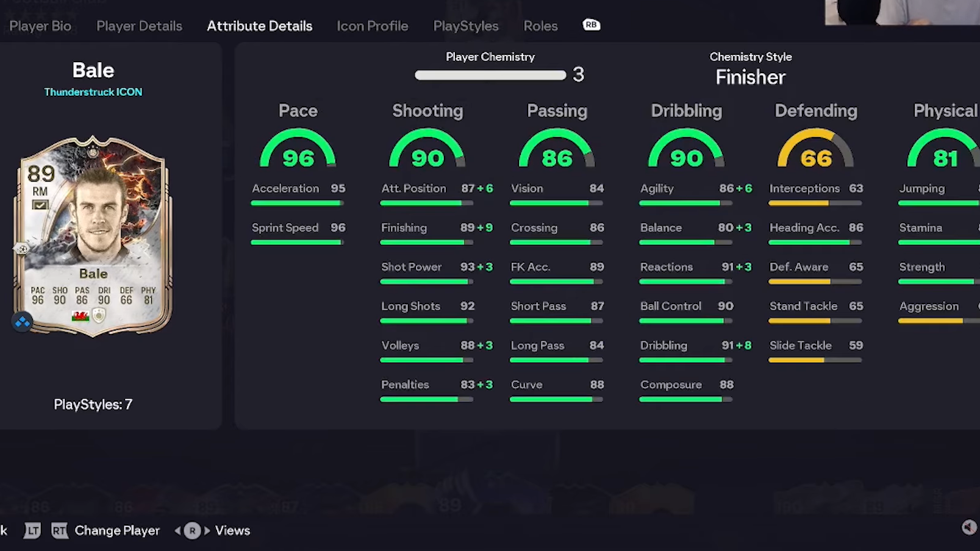Go to the Icon Profile tab

pyautogui.click(x=373, y=26)
